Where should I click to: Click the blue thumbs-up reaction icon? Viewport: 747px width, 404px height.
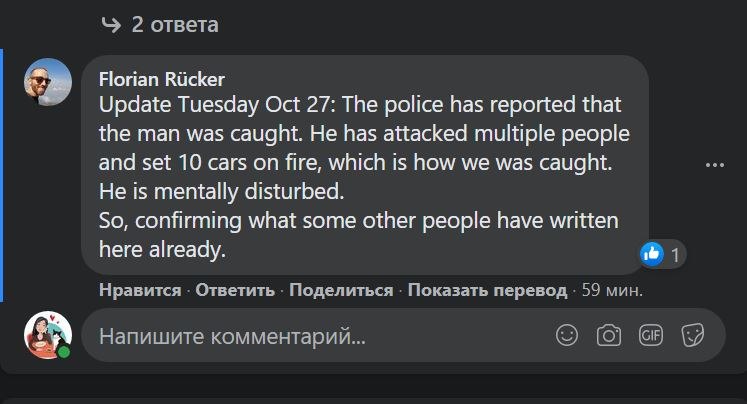pyautogui.click(x=652, y=254)
